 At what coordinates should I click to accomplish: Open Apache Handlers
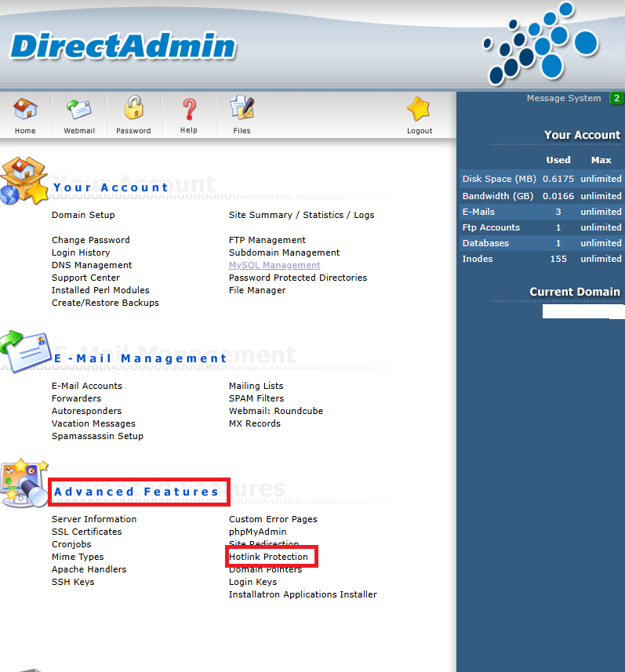(89, 569)
